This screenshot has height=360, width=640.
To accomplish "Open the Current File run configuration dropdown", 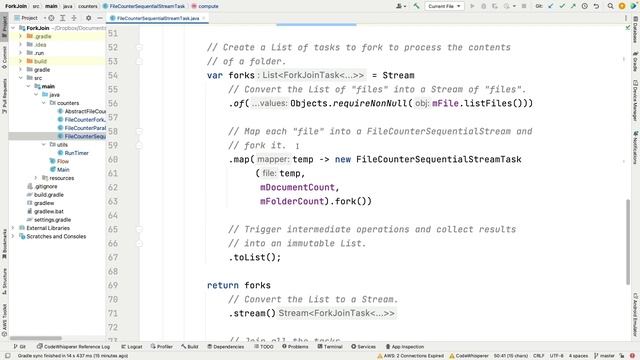I will 444,6.
